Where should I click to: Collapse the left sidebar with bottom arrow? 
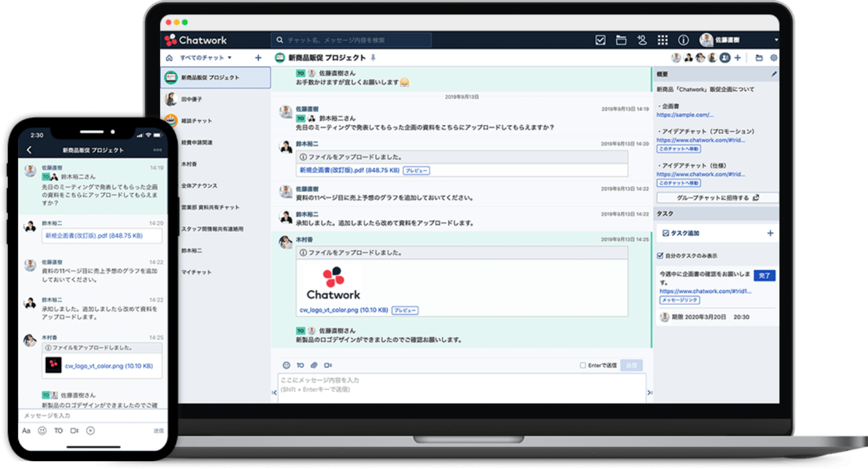274,392
